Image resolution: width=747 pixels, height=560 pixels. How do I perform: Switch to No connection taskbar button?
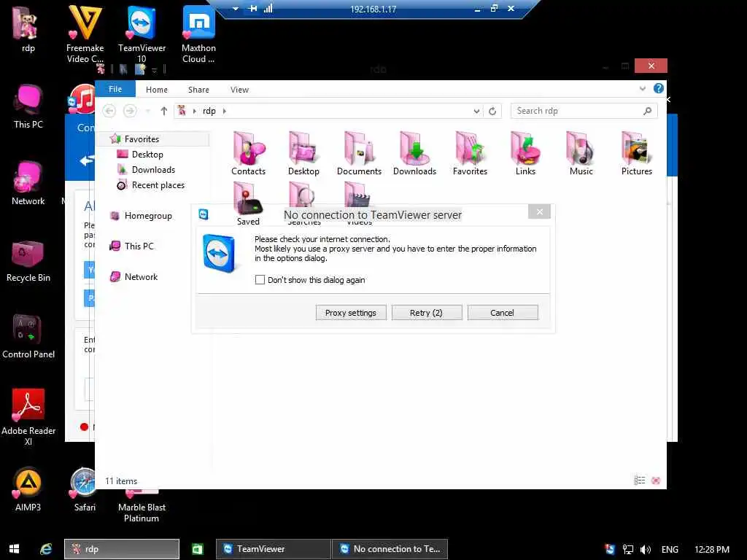pos(390,549)
